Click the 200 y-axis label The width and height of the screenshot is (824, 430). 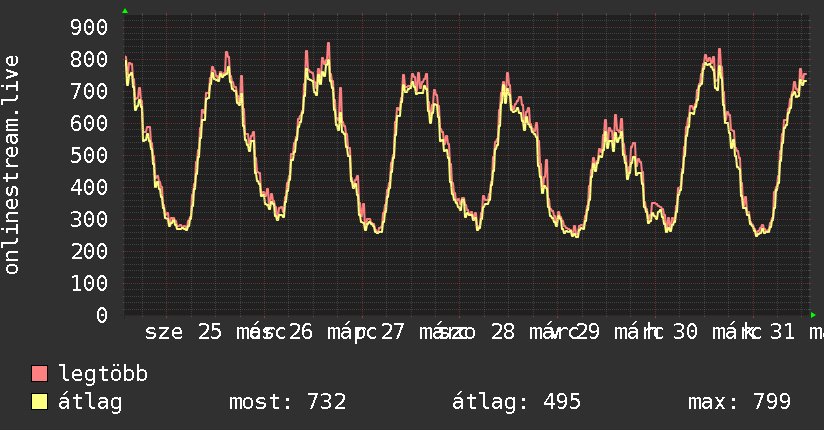coord(89,251)
